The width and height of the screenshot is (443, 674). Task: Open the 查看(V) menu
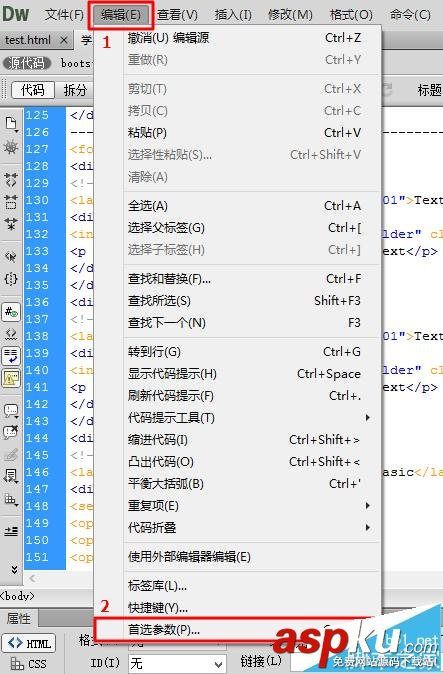(177, 15)
